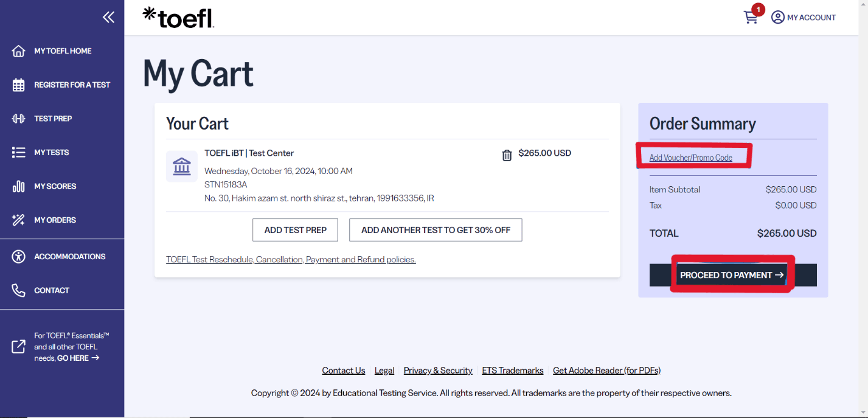Viewport: 868px width, 418px height.
Task: Select the $265.00 USD item price
Action: pos(545,153)
